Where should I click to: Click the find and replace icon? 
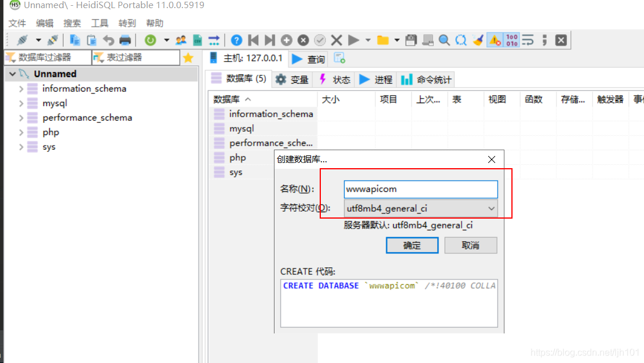tap(461, 40)
